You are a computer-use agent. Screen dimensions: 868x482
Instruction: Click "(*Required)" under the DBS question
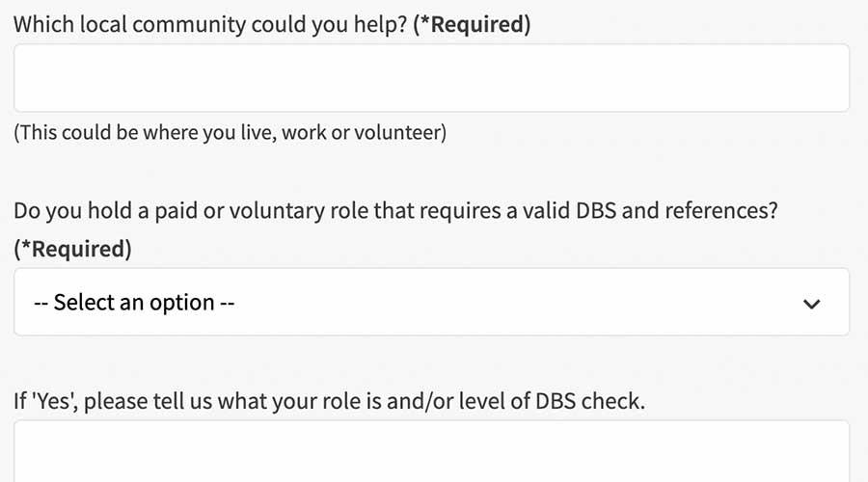tap(72, 249)
